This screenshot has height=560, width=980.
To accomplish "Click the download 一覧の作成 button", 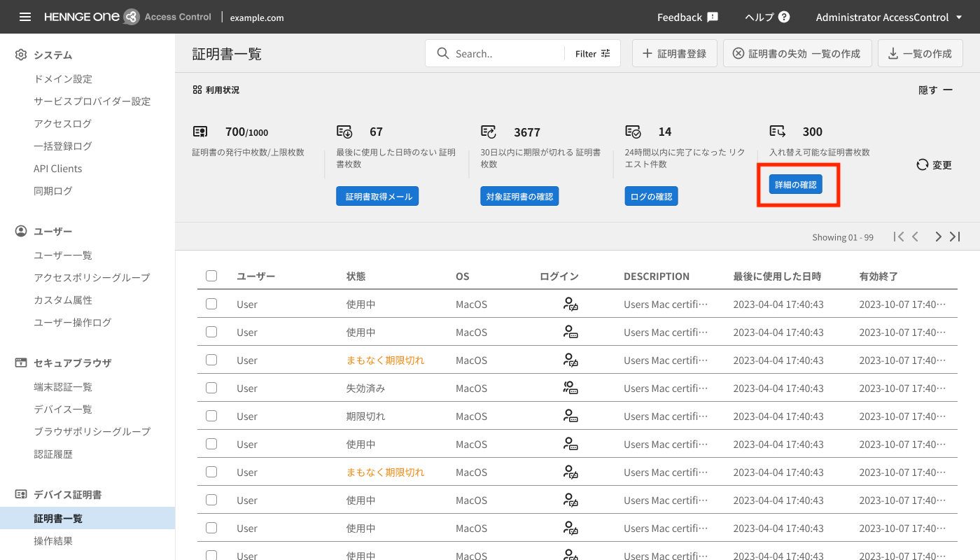I will pos(920,54).
